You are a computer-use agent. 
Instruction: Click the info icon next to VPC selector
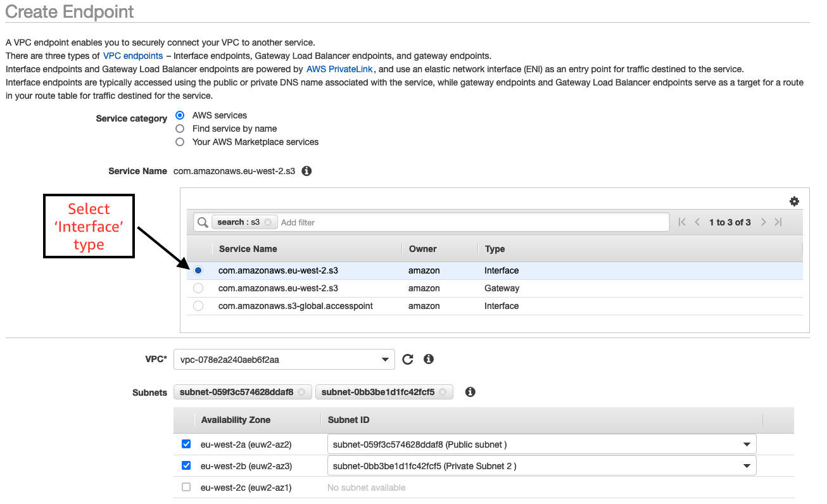pyautogui.click(x=429, y=359)
